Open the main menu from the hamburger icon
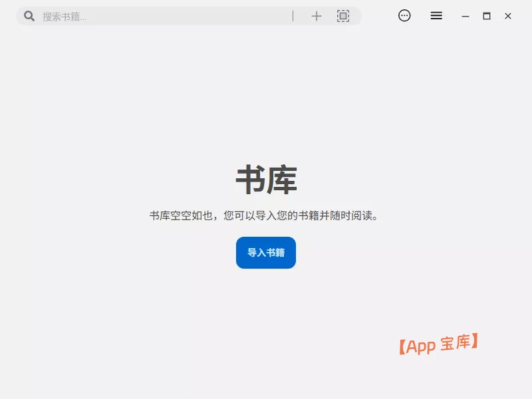This screenshot has height=399, width=532. pyautogui.click(x=436, y=15)
